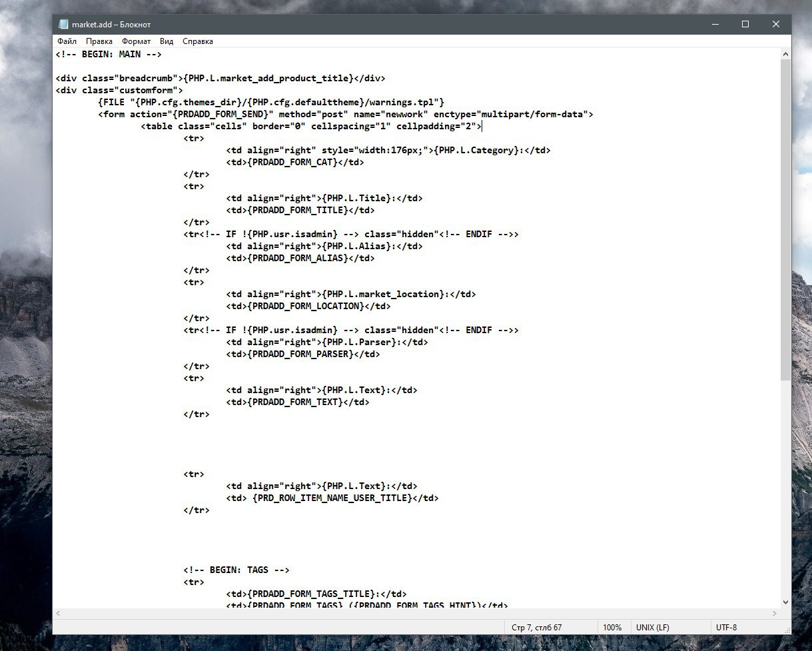812x651 pixels.
Task: Click the '<div class="customform">' line
Action: point(119,90)
